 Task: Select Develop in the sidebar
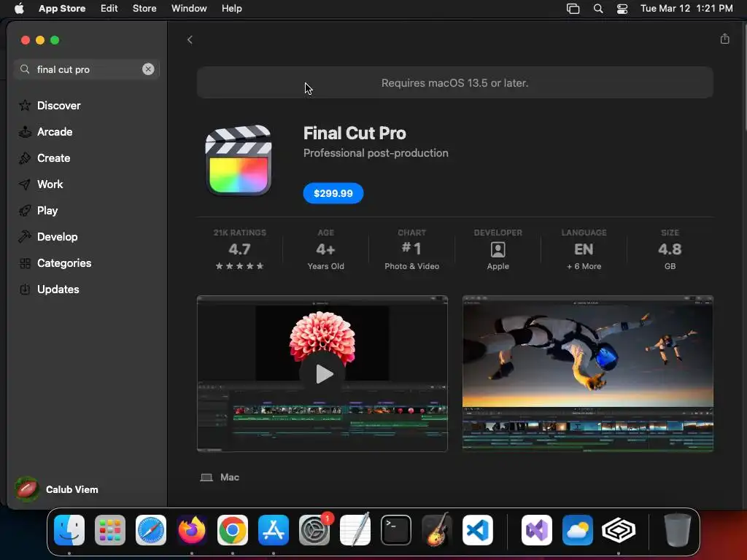coord(57,237)
